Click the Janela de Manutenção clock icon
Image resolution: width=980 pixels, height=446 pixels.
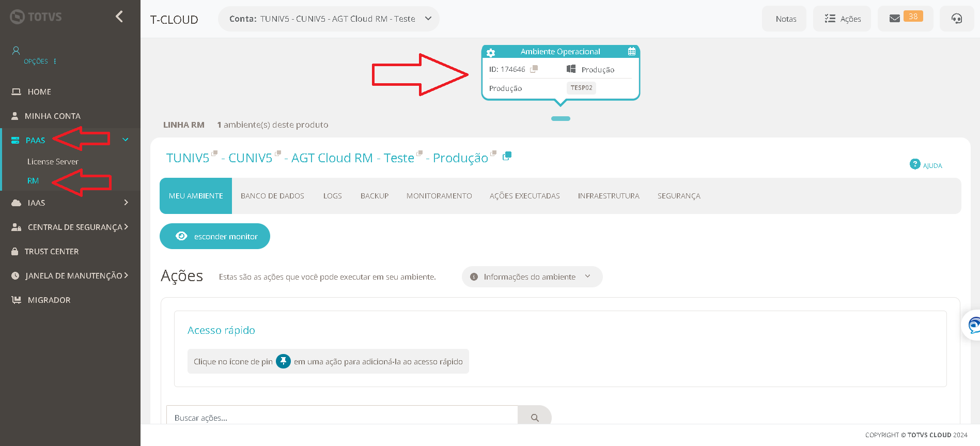(x=15, y=275)
